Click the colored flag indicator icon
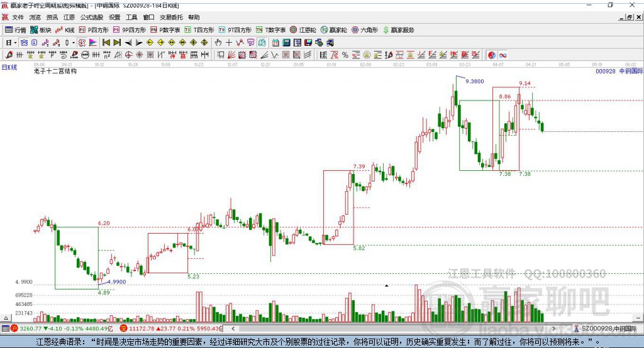The image size is (644, 348). click(x=93, y=43)
